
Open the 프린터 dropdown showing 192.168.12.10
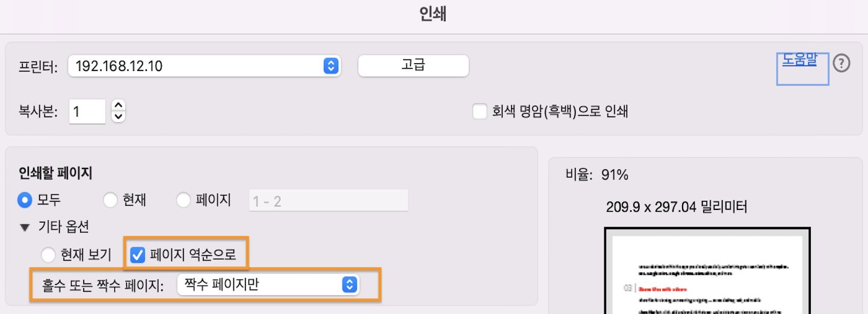click(x=204, y=66)
